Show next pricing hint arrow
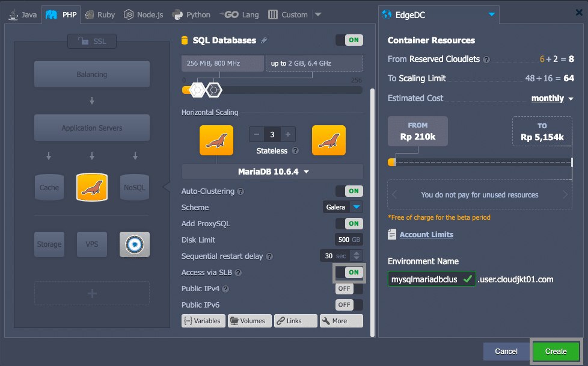Image resolution: width=588 pixels, height=366 pixels. coord(565,194)
